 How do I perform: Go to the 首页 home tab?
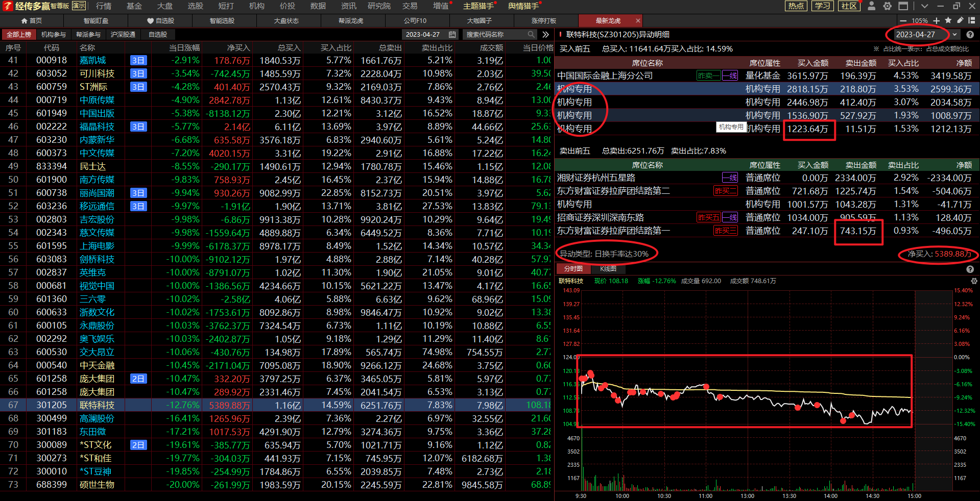pos(32,21)
